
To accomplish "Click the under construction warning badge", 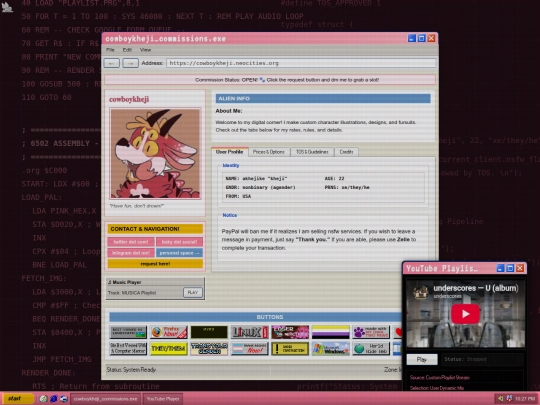I will click(290, 349).
